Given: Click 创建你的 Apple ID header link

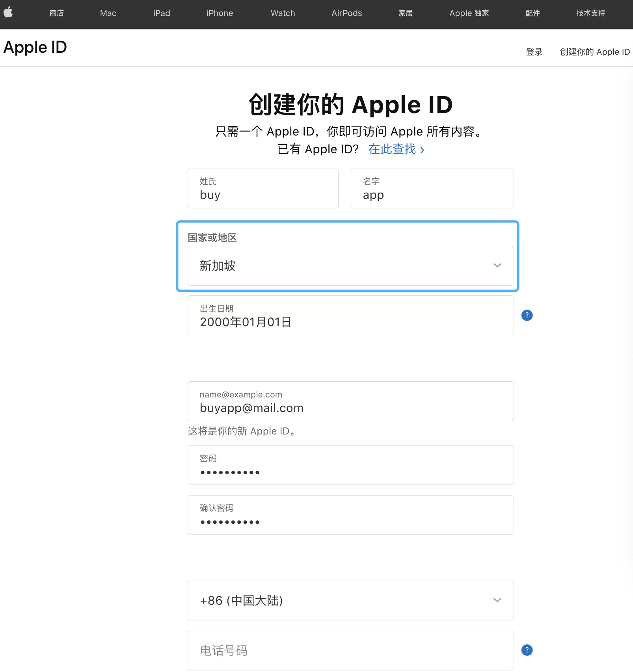Looking at the screenshot, I should click(x=594, y=52).
